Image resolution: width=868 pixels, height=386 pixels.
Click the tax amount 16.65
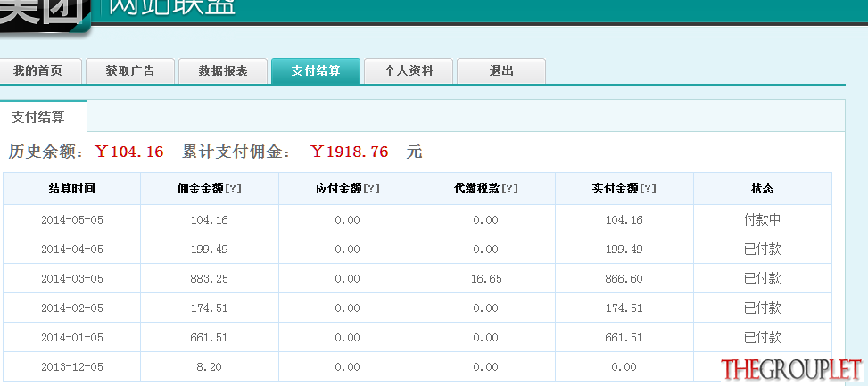[x=486, y=279]
